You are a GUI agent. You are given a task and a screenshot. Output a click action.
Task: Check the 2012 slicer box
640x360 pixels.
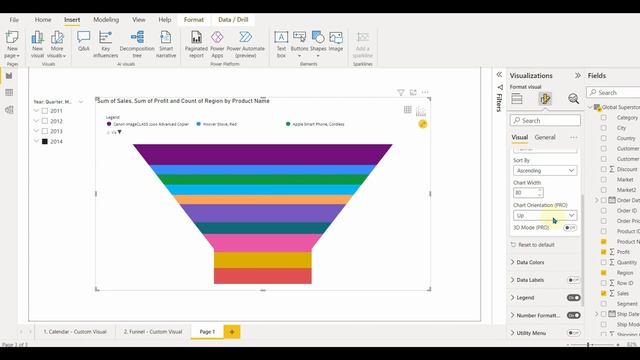(45, 121)
